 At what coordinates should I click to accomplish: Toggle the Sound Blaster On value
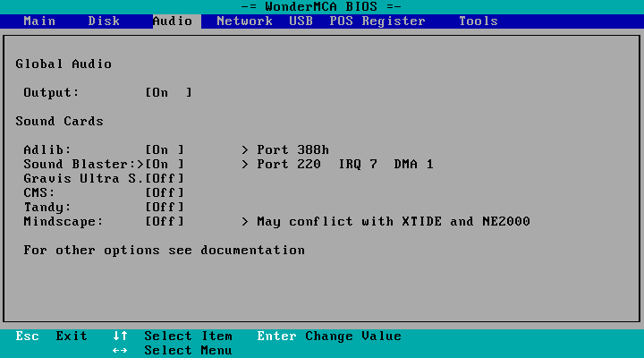(x=165, y=164)
